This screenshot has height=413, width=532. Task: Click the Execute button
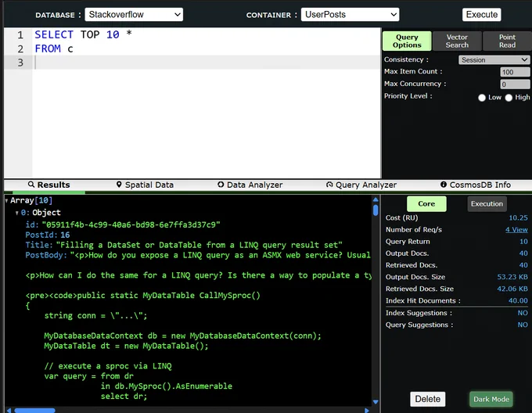pos(481,15)
